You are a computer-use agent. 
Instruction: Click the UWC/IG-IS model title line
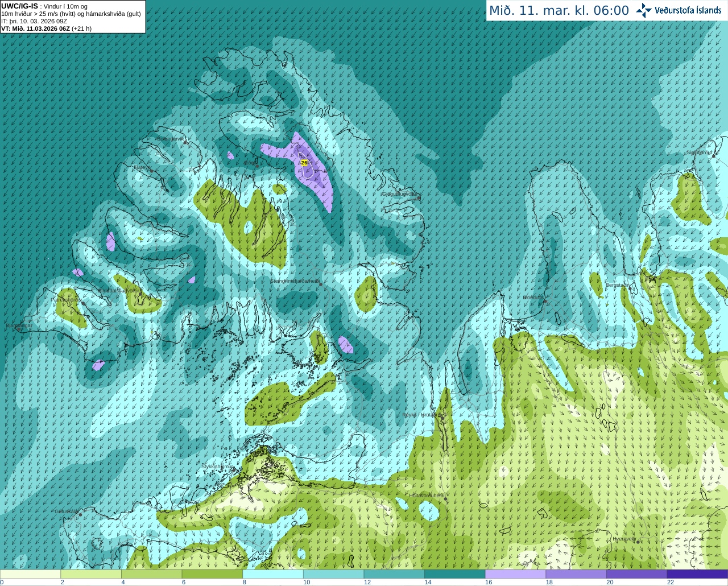click(44, 6)
